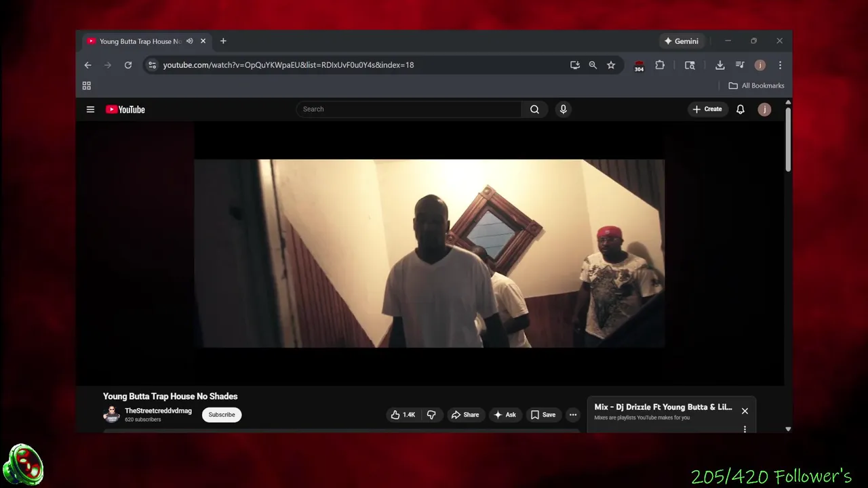Screen dimensions: 868x488
Task: Open the zoom magnifier in address bar
Action: click(x=593, y=65)
